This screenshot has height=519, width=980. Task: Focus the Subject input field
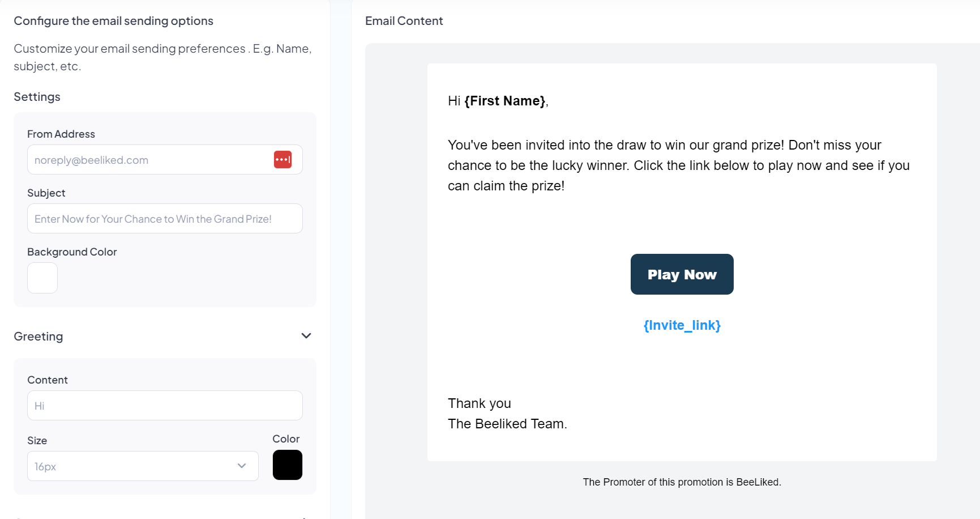165,218
